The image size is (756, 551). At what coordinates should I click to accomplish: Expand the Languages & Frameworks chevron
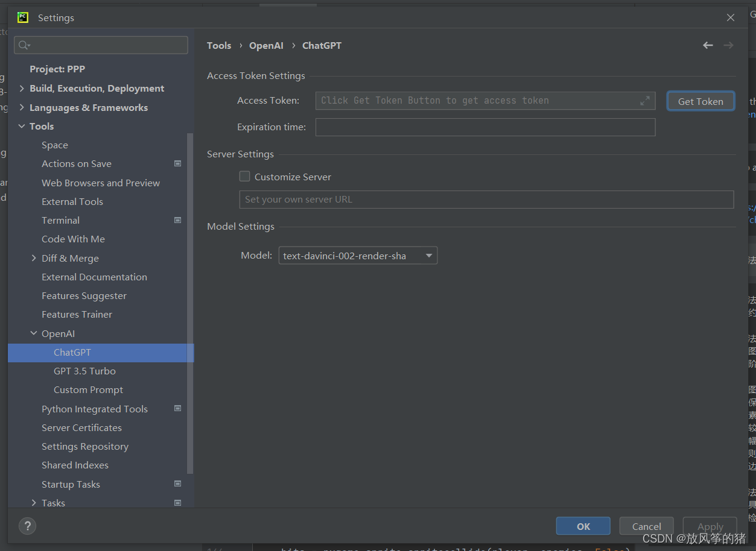coord(22,107)
